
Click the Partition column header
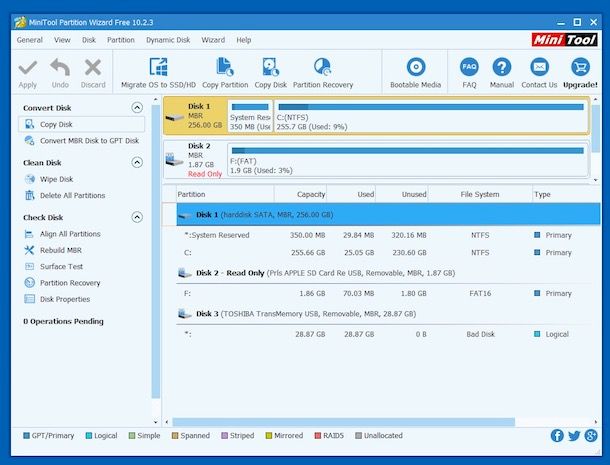click(225, 194)
